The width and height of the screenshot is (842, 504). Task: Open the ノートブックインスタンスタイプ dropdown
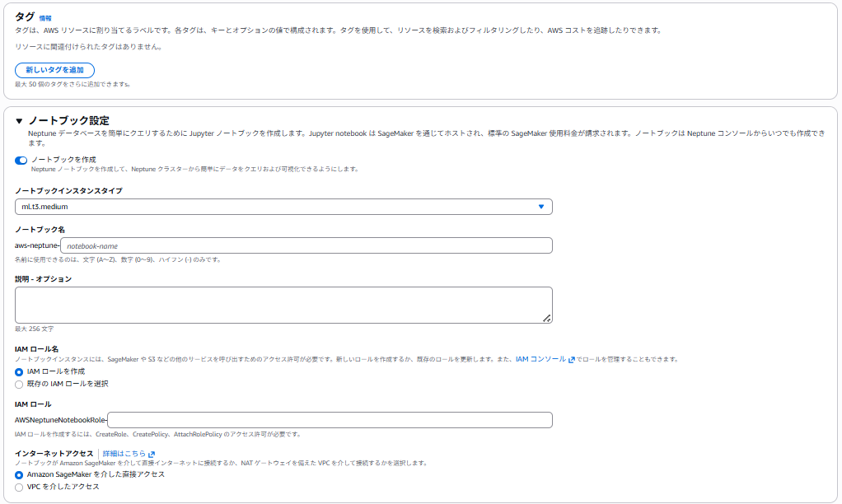283,207
